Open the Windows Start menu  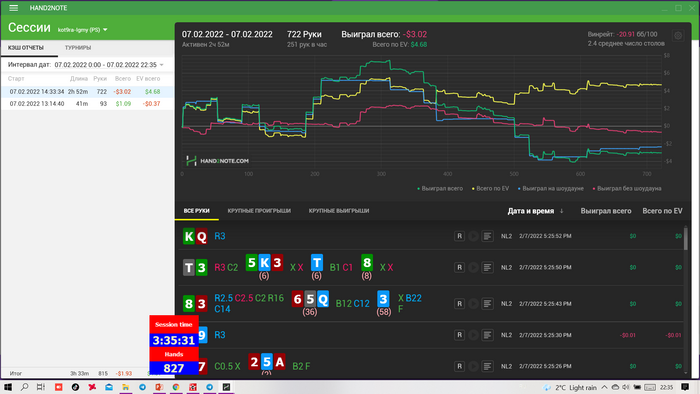pyautogui.click(x=8, y=387)
